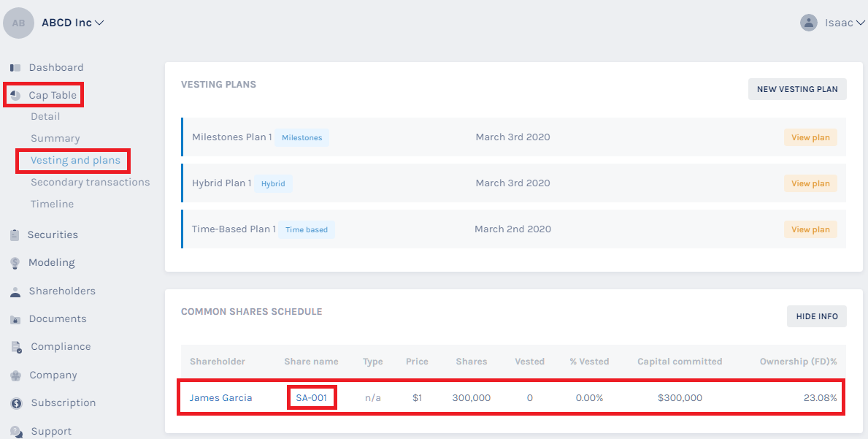Click Milestones Plan 1 name
868x439 pixels.
click(x=232, y=137)
